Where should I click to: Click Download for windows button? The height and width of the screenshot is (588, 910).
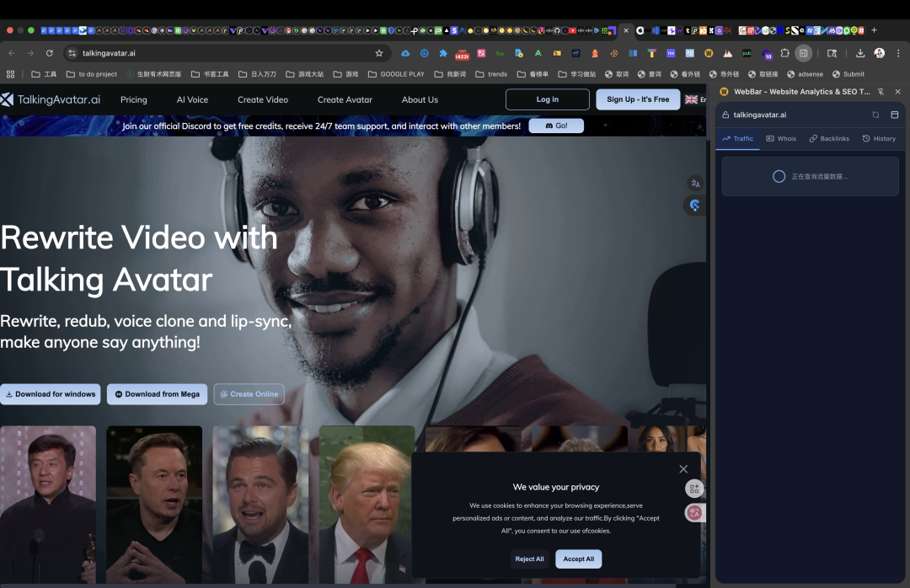click(51, 394)
